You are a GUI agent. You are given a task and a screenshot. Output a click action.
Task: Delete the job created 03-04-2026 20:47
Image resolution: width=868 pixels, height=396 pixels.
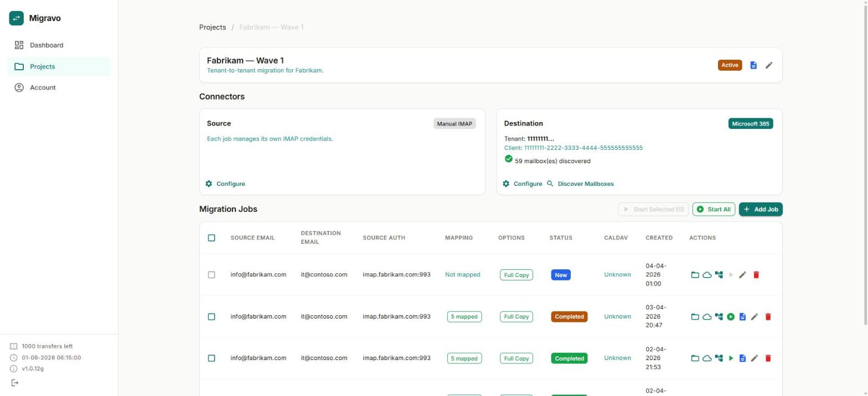coord(768,317)
